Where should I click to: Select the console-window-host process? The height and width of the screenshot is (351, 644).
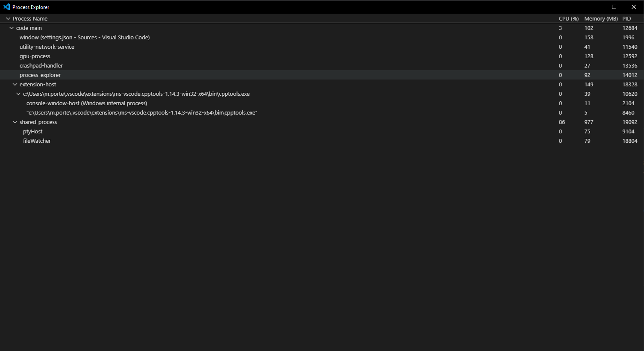[86, 103]
